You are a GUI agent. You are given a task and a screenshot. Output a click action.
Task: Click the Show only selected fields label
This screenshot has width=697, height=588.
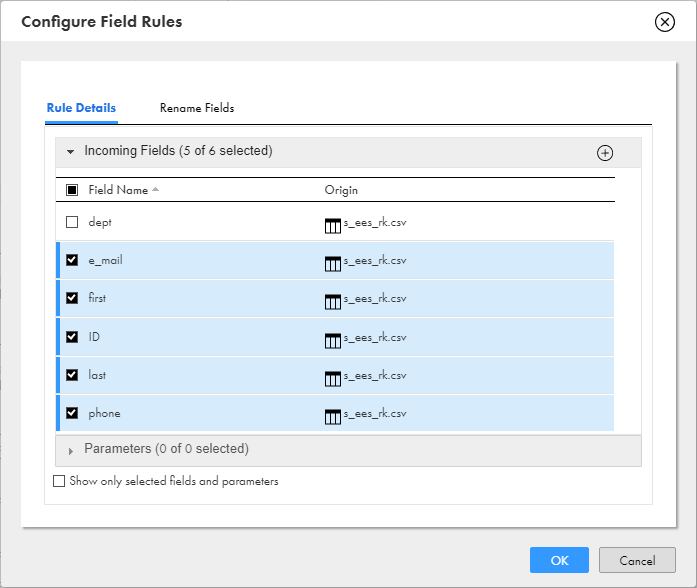click(174, 481)
